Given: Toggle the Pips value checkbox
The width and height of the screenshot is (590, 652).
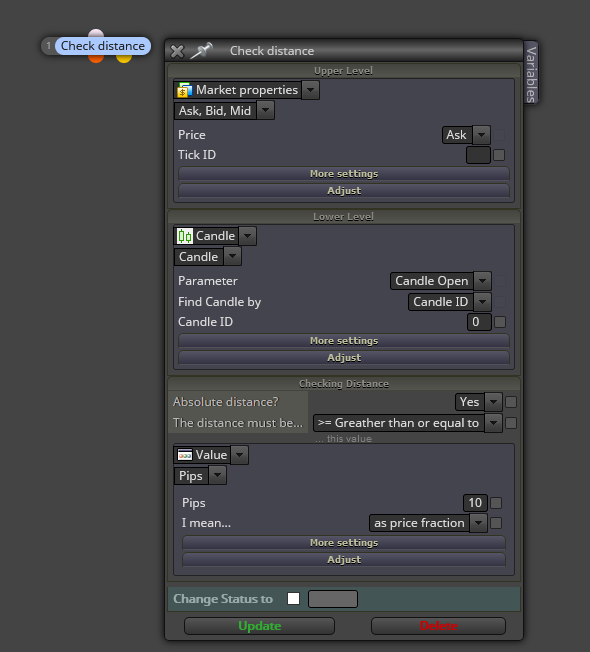Looking at the screenshot, I should [496, 503].
